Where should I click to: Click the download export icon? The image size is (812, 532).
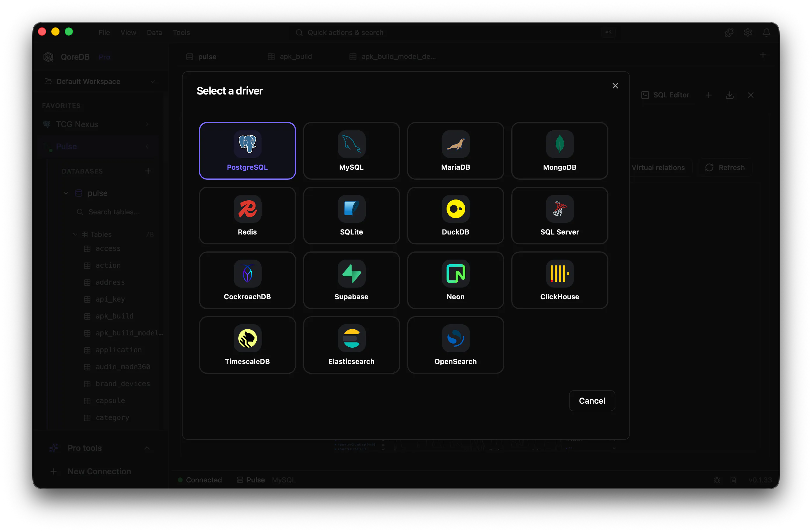point(729,95)
